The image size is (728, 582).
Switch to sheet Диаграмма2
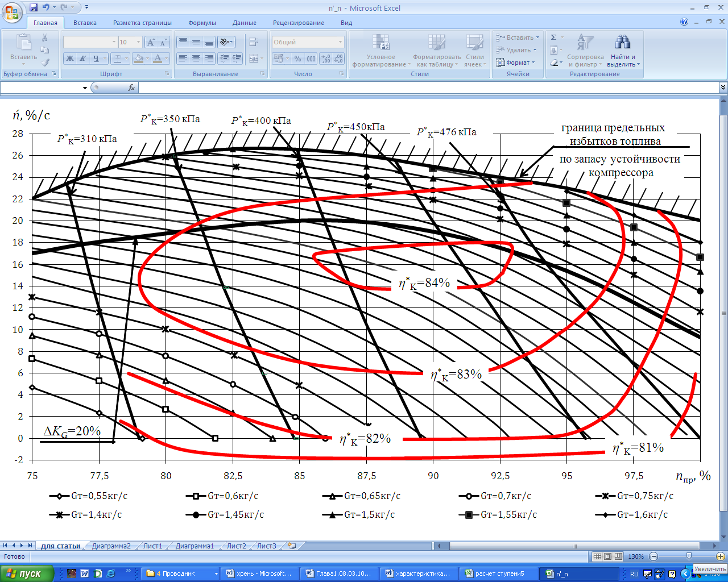(x=111, y=546)
